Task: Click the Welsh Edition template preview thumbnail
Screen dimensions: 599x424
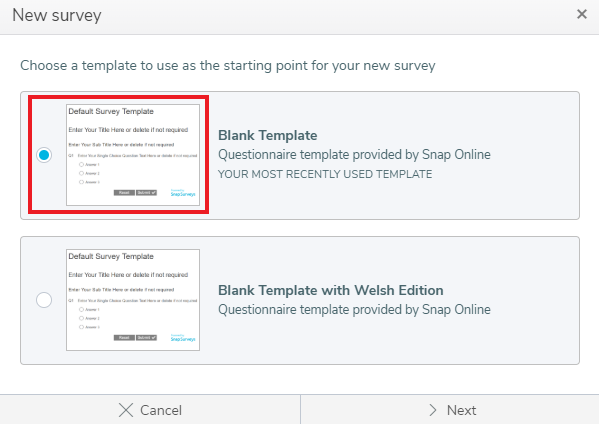Action: point(133,300)
